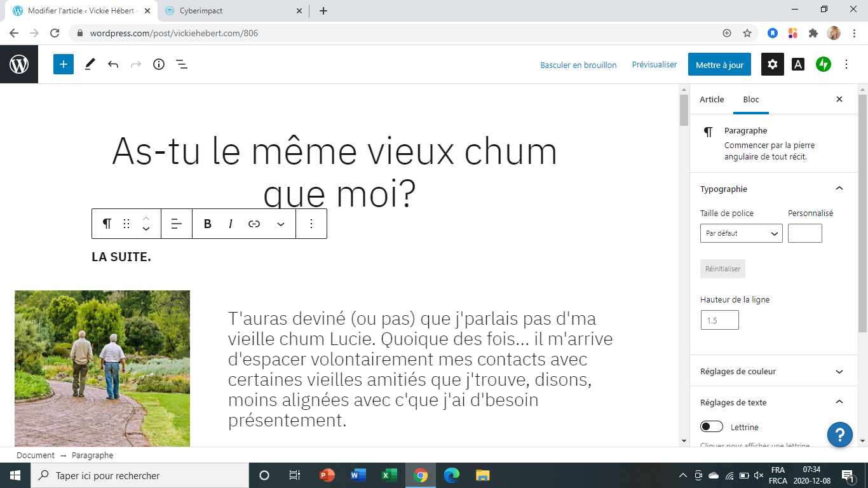Switch to the Cyberimpact browser tab
Screen dimensions: 868x488
point(229,11)
